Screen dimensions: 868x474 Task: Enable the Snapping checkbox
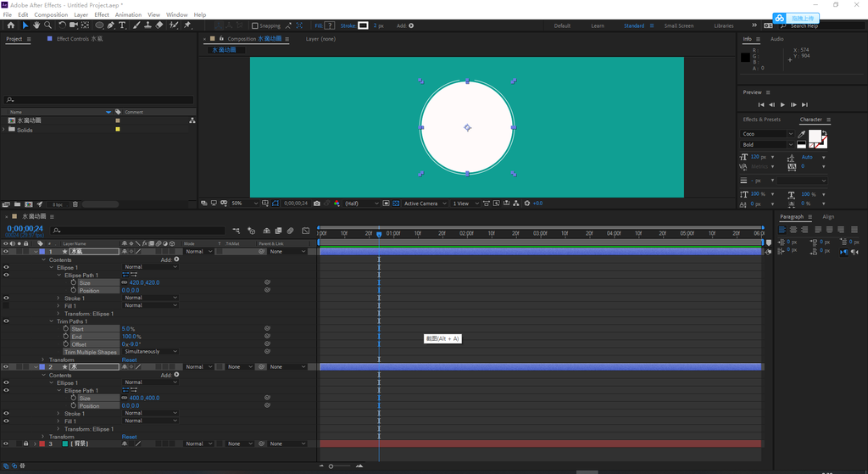point(255,25)
